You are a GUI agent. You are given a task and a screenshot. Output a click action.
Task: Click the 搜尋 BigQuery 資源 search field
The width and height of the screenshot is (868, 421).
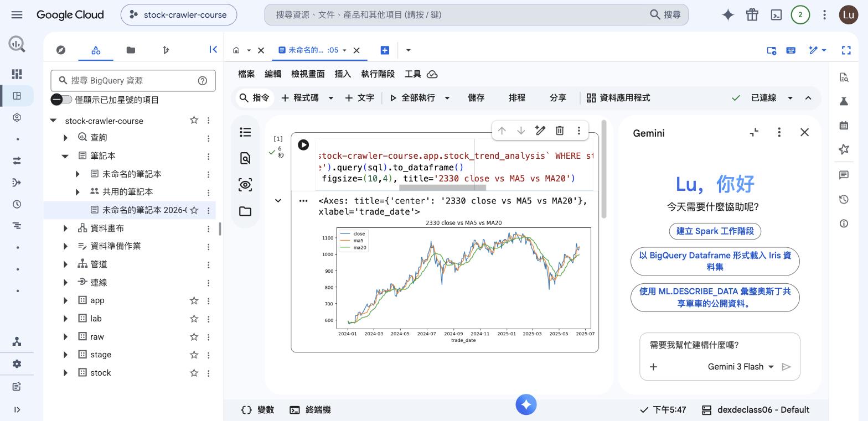pos(133,81)
